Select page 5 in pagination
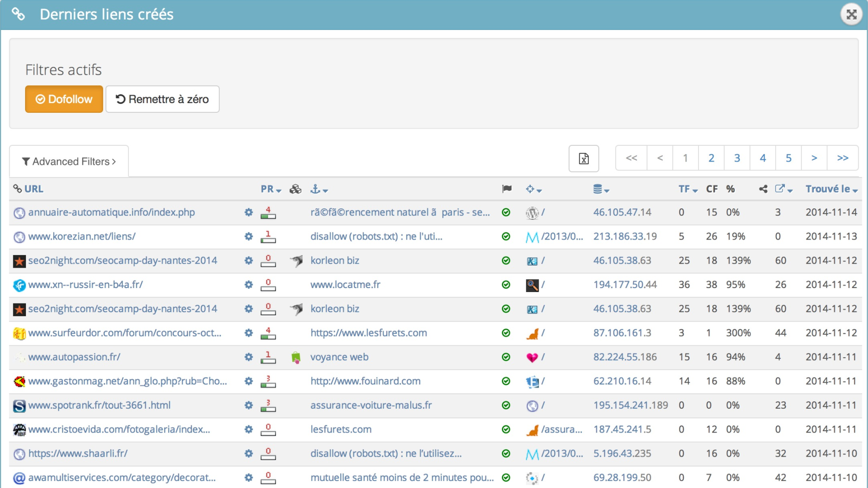 (788, 158)
